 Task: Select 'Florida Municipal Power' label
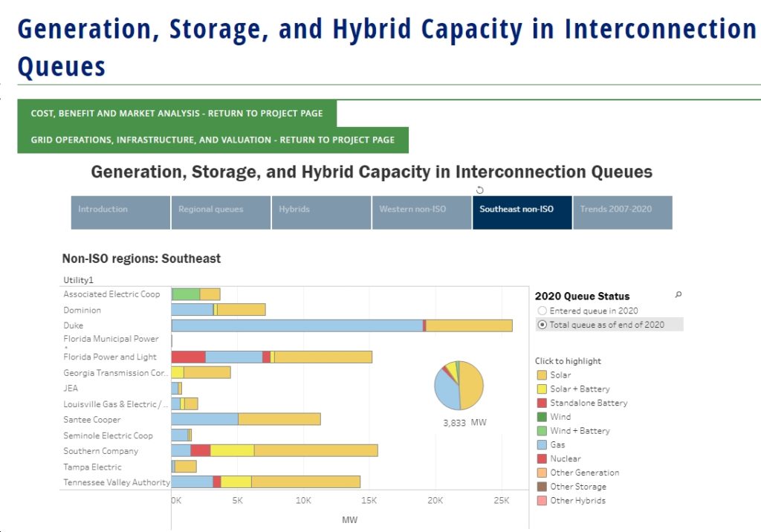(111, 339)
